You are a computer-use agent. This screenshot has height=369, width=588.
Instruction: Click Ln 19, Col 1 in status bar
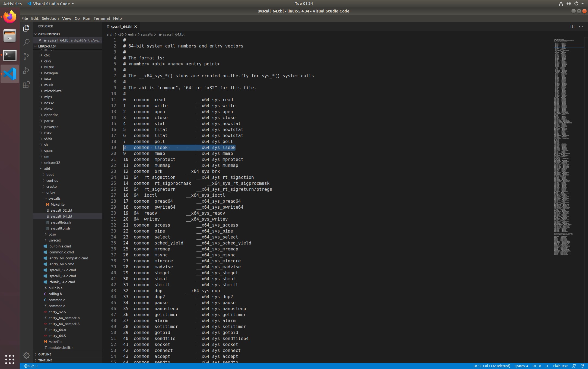click(491, 366)
